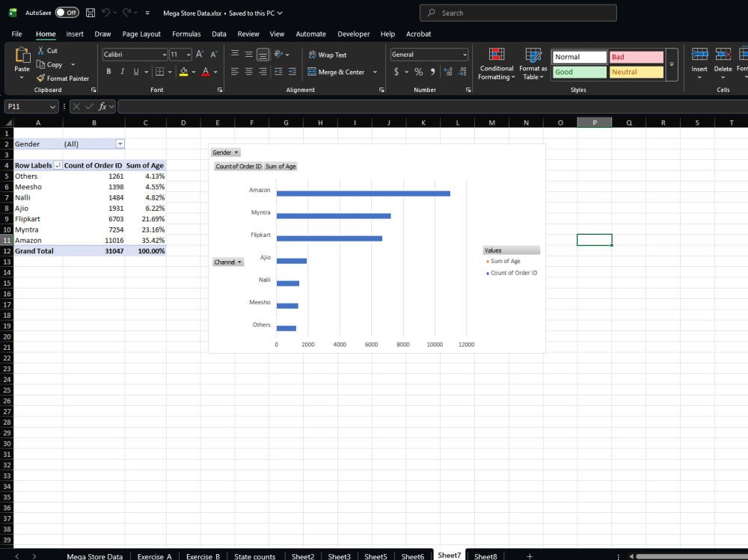Click the Insert Function fx icon
Viewport: 748px width, 560px height.
[102, 106]
